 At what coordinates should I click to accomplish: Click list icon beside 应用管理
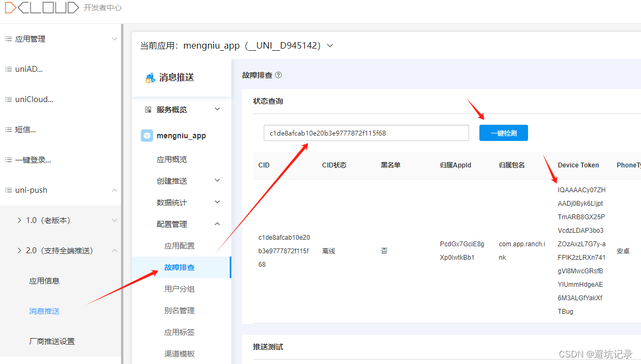pyautogui.click(x=8, y=39)
